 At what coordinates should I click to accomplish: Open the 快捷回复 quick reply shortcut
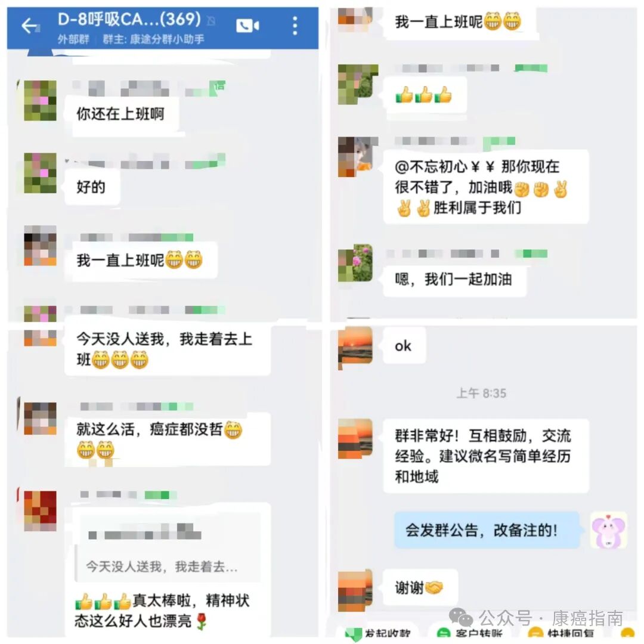(x=561, y=633)
